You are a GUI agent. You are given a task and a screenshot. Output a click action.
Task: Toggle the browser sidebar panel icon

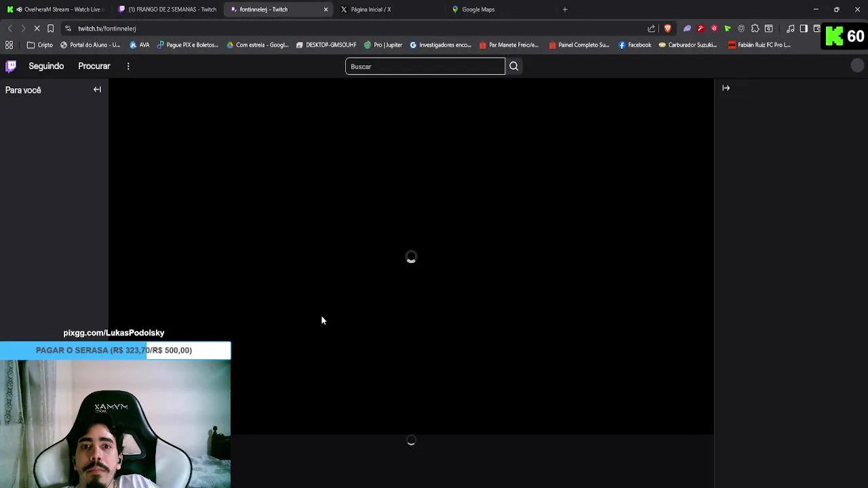804,28
